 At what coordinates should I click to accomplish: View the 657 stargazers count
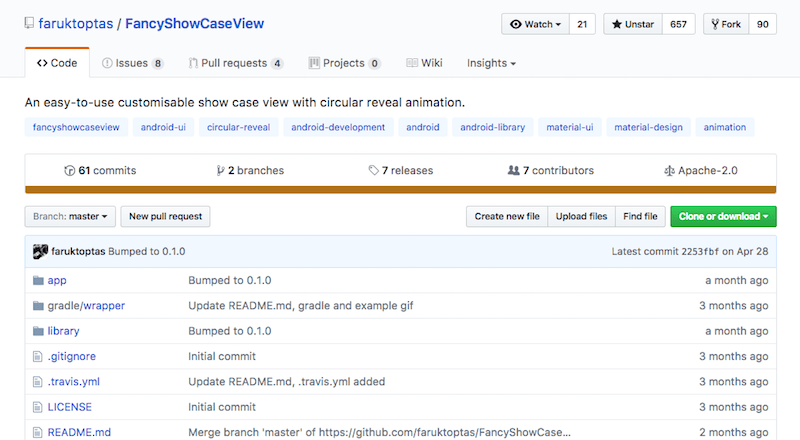(679, 24)
